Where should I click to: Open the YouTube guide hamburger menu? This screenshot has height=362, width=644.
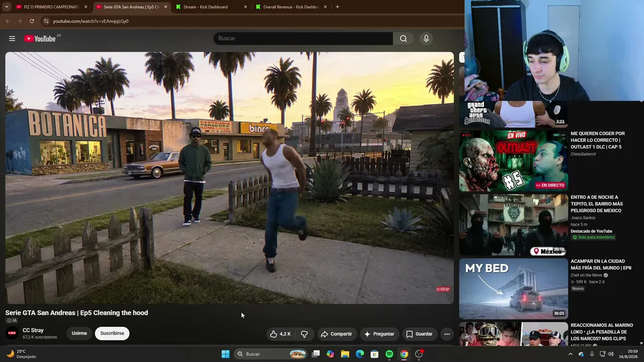coord(12,39)
